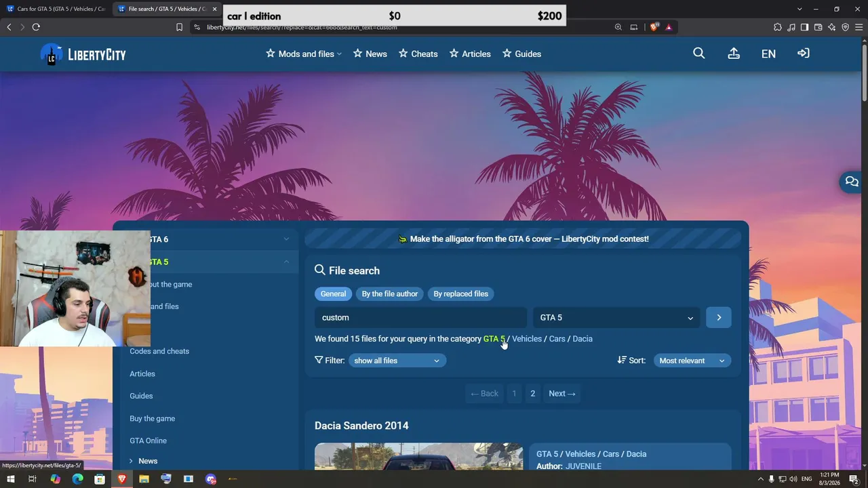Click the Next page button
The width and height of the screenshot is (868, 488).
(x=562, y=394)
